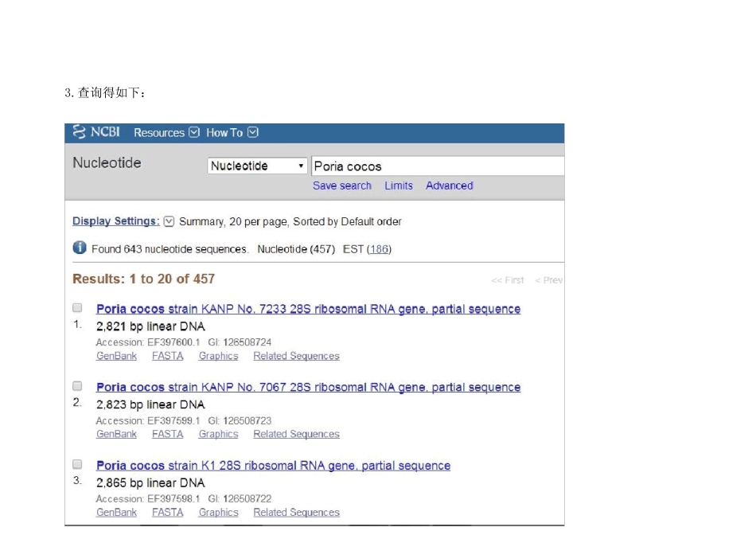Click the Nucleotide page heading
This screenshot has height=535, width=756.
[x=107, y=162]
